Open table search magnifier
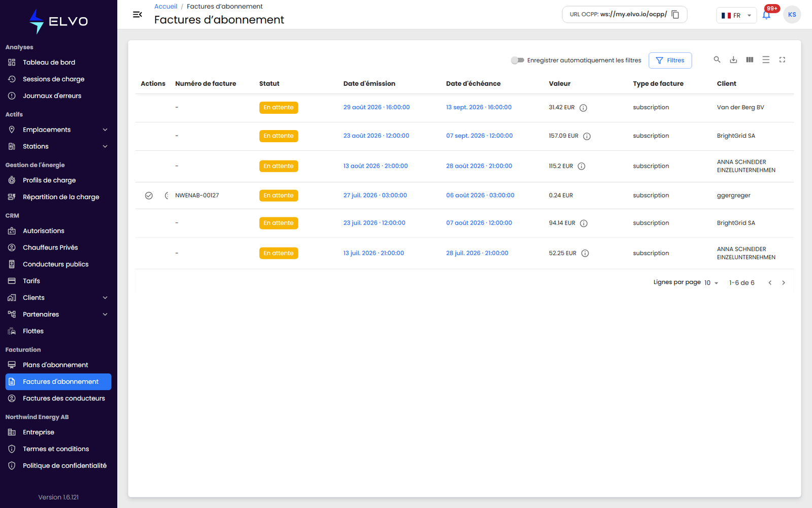The width and height of the screenshot is (812, 508). 717,59
